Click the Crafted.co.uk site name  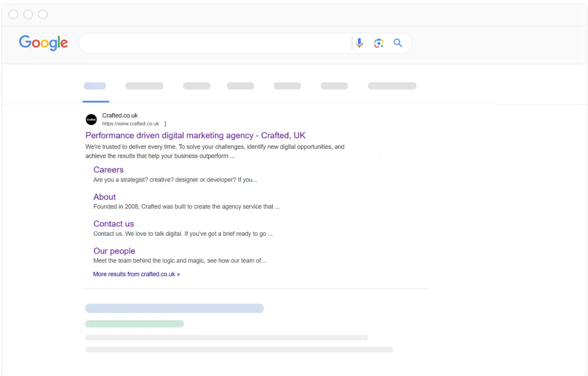click(120, 116)
